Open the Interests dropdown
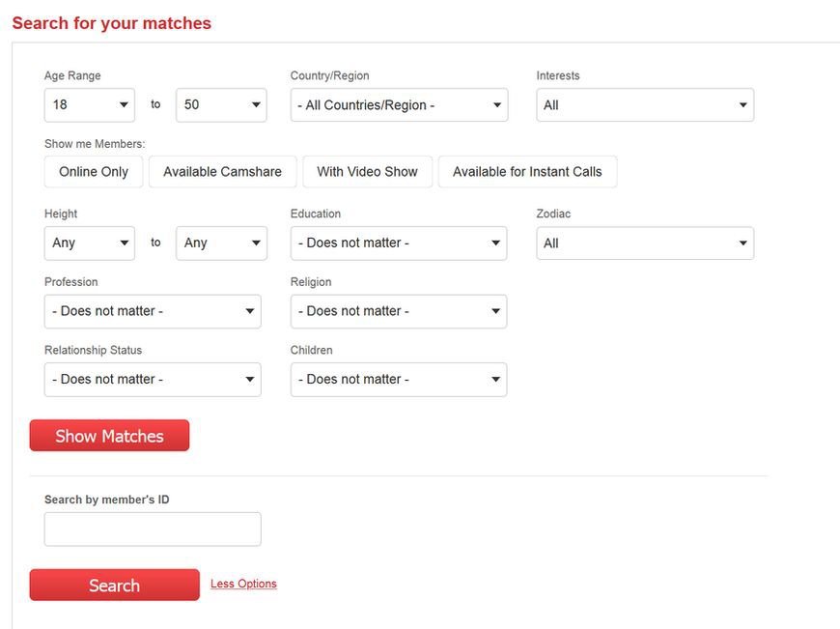Screen dimensions: 840x629 pyautogui.click(x=645, y=105)
